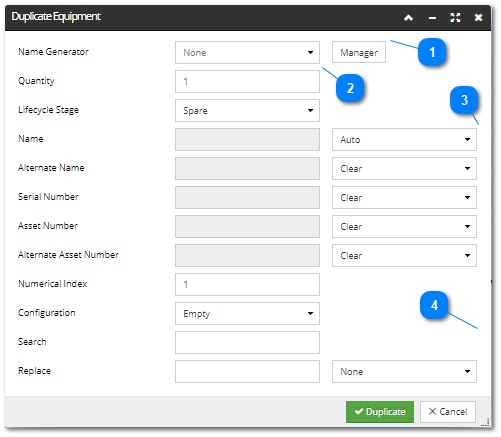The height and width of the screenshot is (437, 501).
Task: Open the Name mode dropdown showing Auto
Action: (404, 139)
